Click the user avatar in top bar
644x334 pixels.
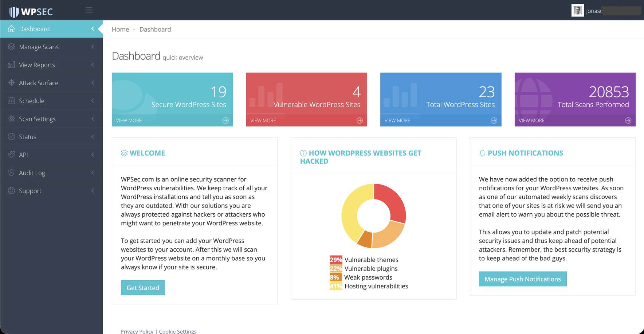577,11
